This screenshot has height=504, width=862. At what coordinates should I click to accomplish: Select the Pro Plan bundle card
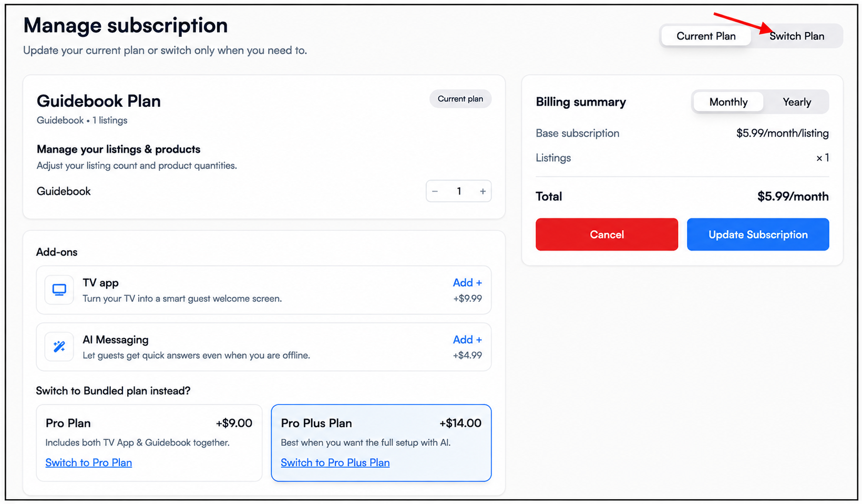tap(149, 443)
